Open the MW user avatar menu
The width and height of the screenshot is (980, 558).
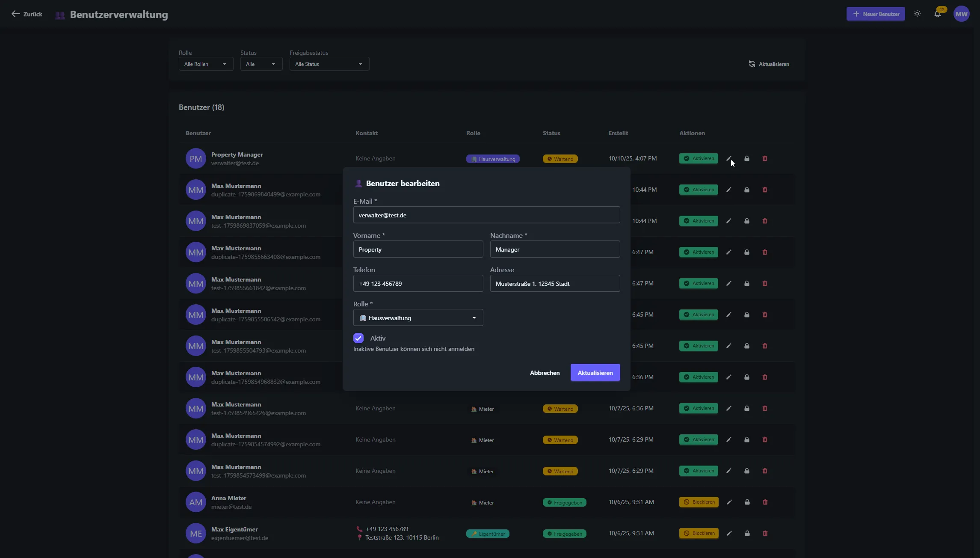click(961, 14)
